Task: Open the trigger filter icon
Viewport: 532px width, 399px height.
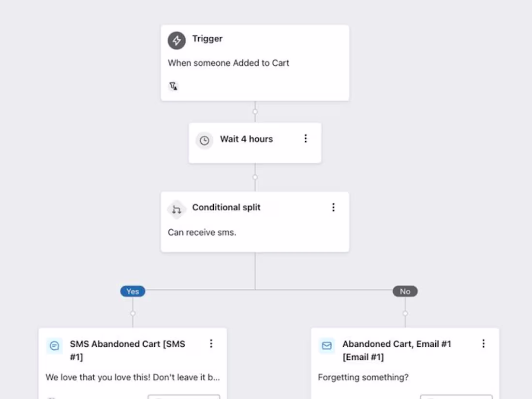Action: (x=173, y=86)
